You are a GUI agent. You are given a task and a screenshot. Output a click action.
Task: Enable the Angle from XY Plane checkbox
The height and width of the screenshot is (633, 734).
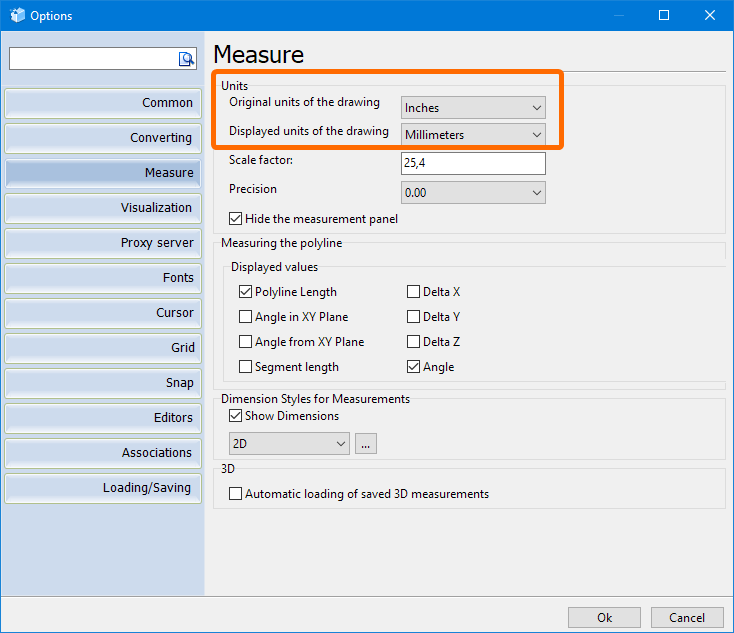click(245, 342)
